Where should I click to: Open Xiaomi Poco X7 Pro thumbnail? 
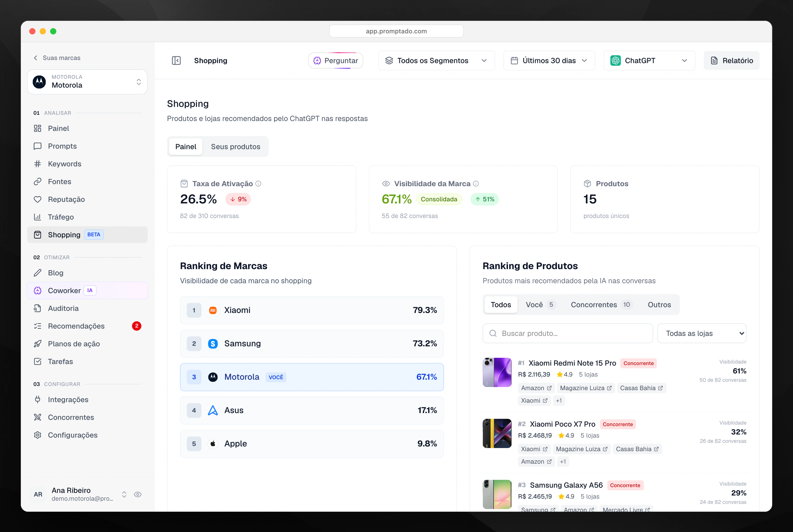(497, 433)
